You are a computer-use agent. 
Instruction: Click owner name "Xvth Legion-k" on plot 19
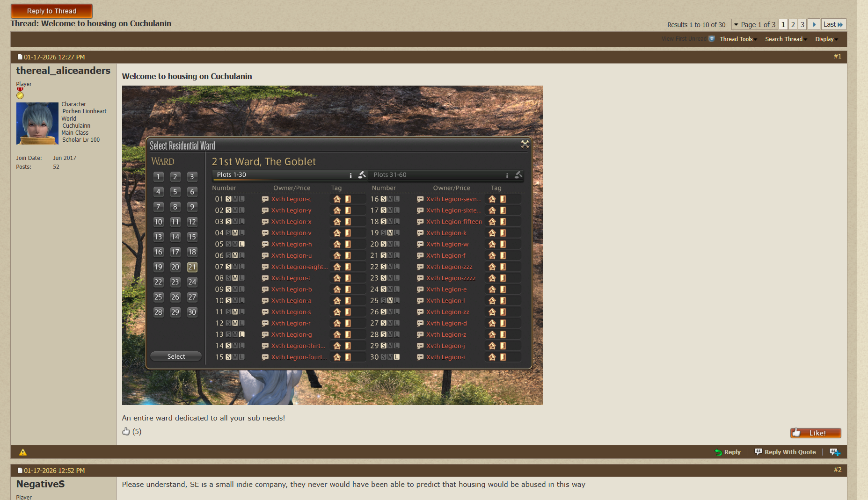(x=446, y=233)
